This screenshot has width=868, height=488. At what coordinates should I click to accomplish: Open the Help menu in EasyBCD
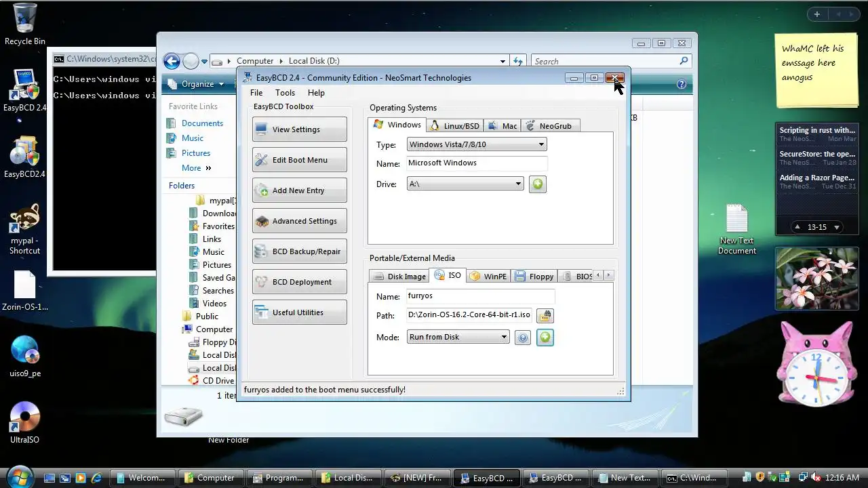316,93
